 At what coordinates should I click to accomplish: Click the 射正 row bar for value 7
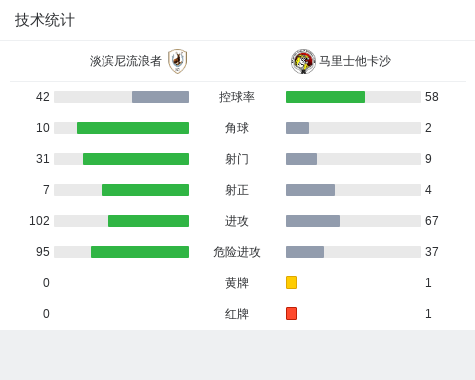coord(145,190)
